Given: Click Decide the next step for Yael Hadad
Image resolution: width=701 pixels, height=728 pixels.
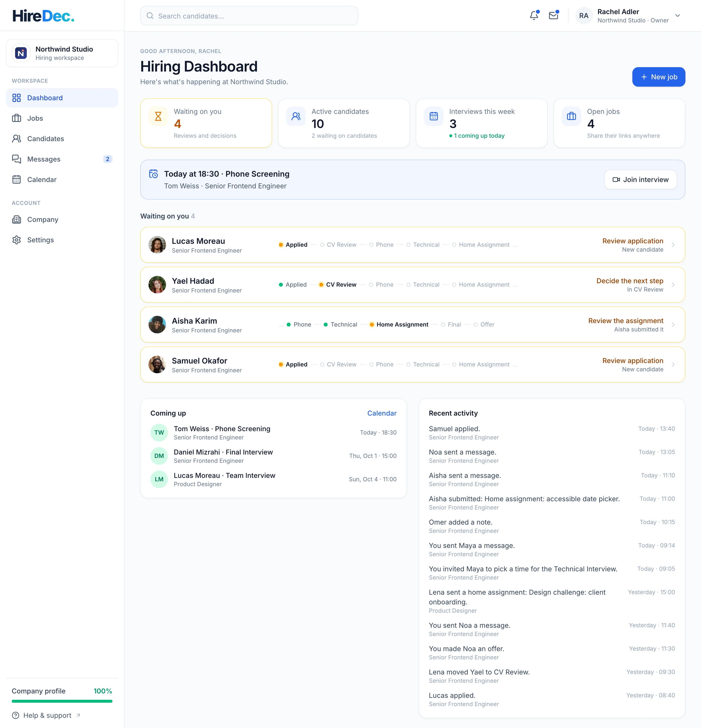Looking at the screenshot, I should [630, 281].
